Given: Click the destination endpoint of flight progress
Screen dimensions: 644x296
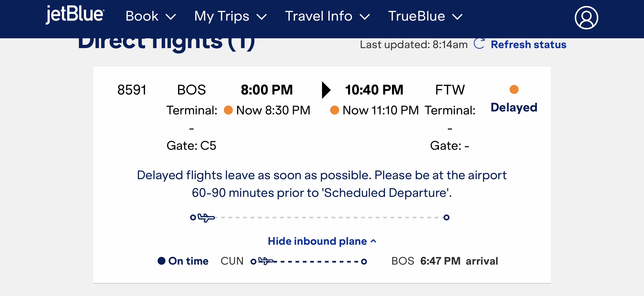Looking at the screenshot, I should [446, 217].
